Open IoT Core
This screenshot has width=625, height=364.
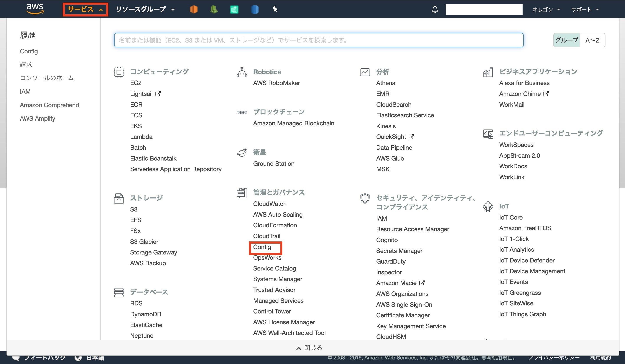(511, 217)
